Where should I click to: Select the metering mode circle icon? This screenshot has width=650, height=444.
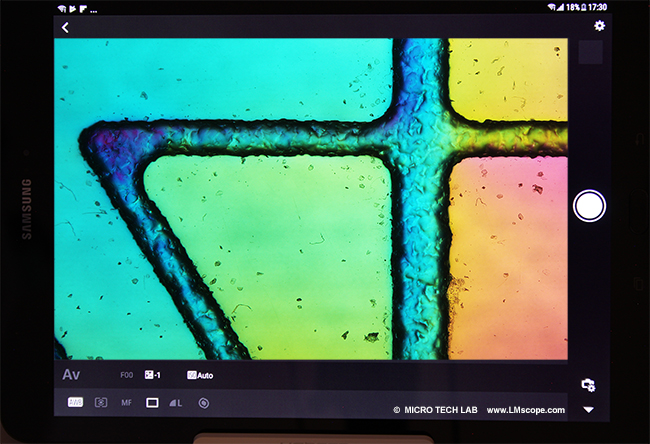[x=203, y=402]
